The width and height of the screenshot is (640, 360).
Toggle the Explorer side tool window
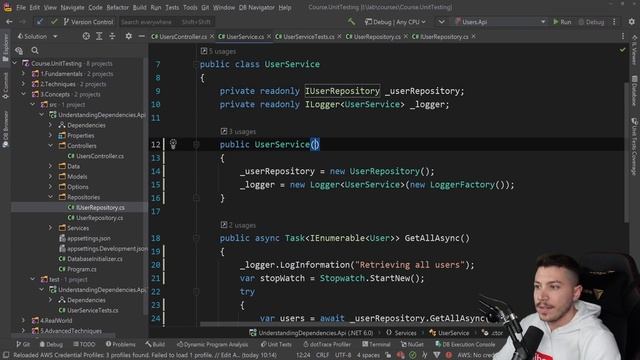tap(5, 47)
